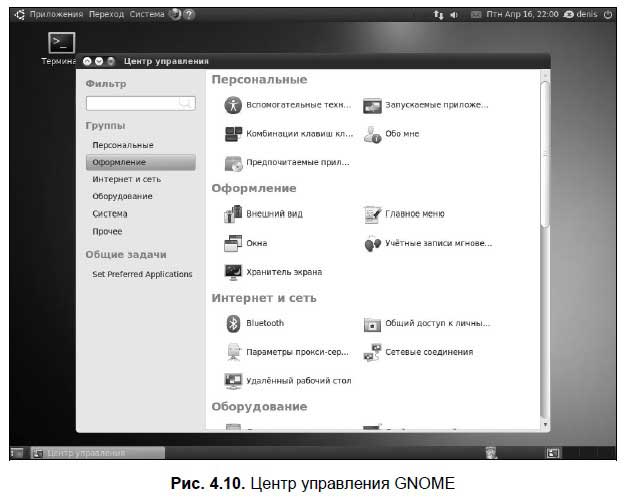Launch the Terminal desktop icon
The height and width of the screenshot is (500, 624).
(x=61, y=43)
